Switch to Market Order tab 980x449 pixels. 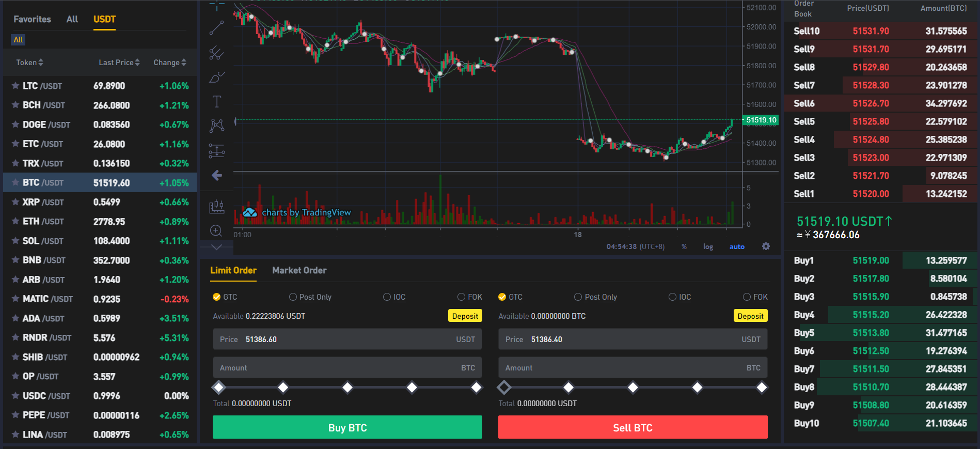coord(299,270)
